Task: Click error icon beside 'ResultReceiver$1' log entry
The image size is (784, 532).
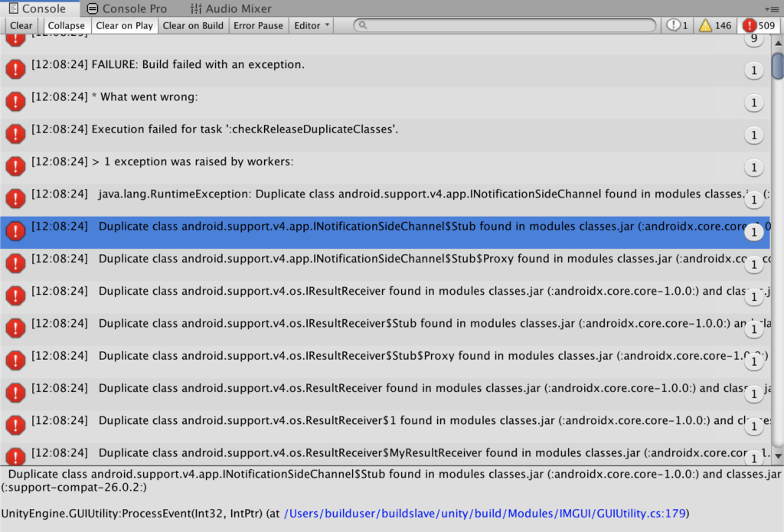Action: click(x=15, y=424)
